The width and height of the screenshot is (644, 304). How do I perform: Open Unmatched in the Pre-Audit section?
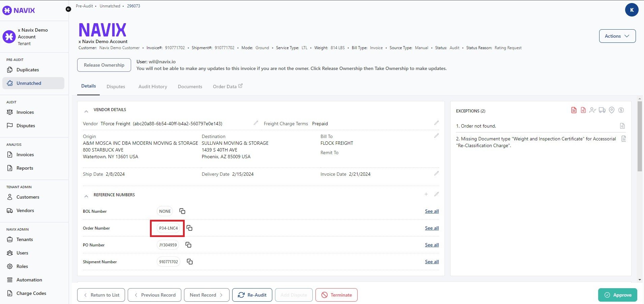tap(33, 83)
